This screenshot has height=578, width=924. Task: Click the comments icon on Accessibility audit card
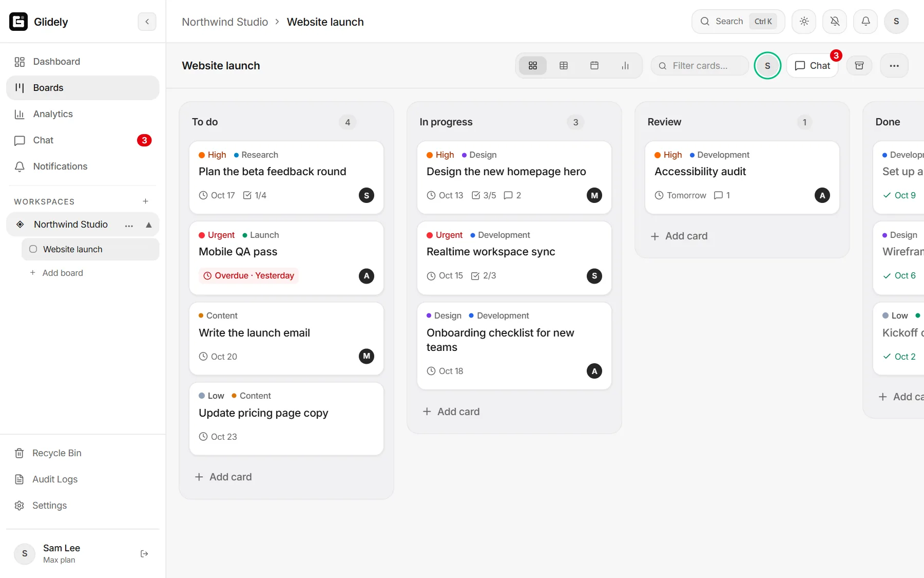click(x=719, y=195)
